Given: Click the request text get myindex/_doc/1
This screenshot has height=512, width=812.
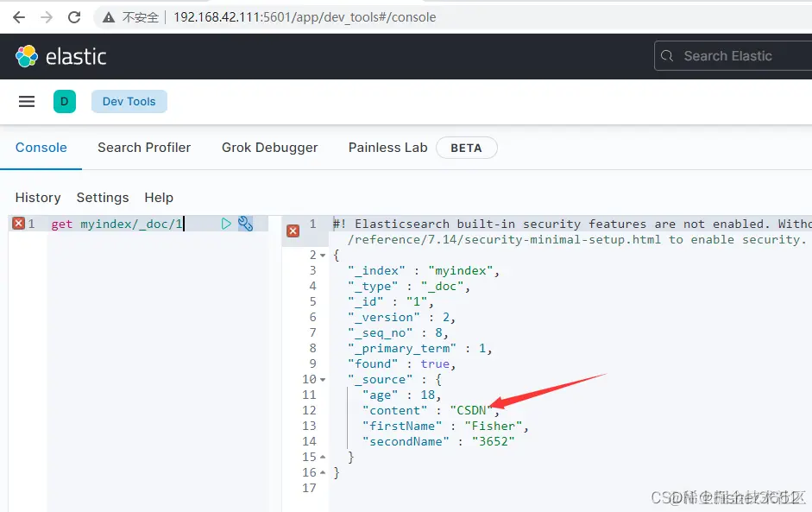Looking at the screenshot, I should pos(117,224).
